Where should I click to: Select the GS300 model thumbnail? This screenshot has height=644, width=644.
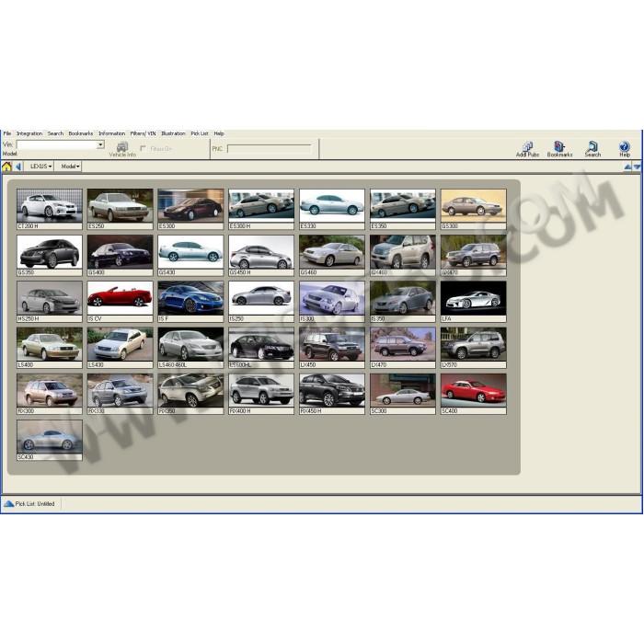tap(473, 209)
